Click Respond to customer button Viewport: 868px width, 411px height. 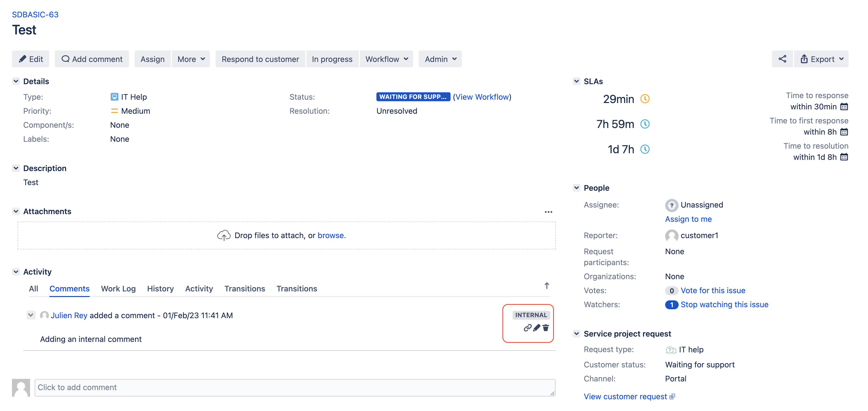[260, 59]
